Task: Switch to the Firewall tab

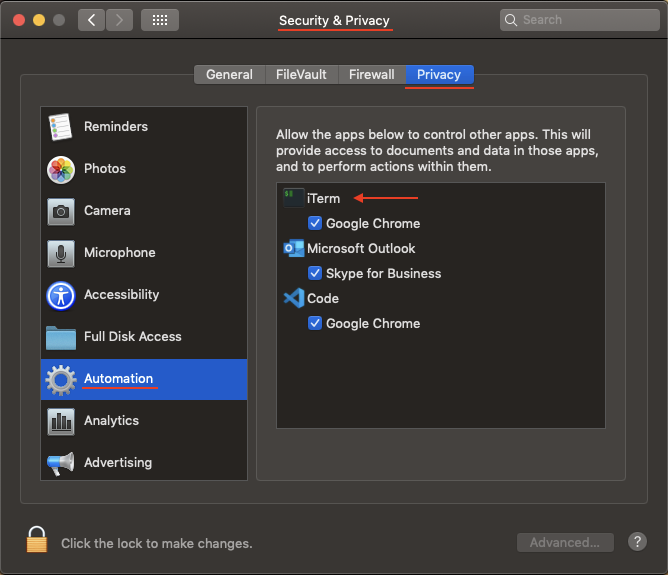Action: 372,75
